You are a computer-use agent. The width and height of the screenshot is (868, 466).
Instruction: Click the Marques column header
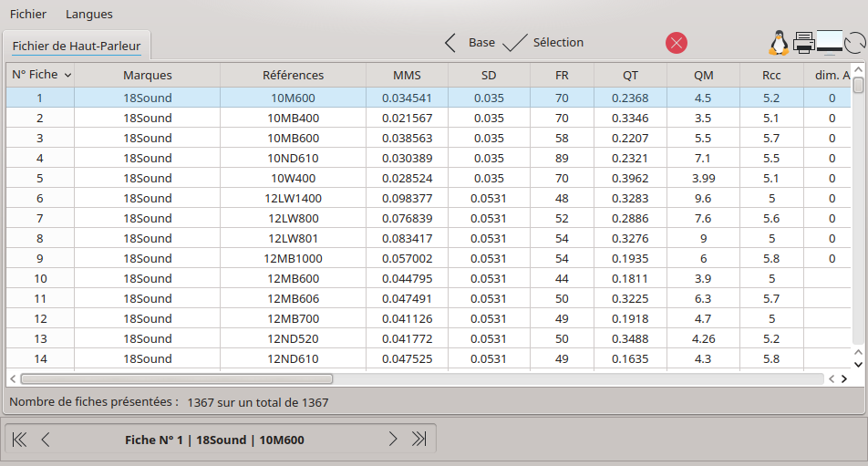click(x=148, y=76)
